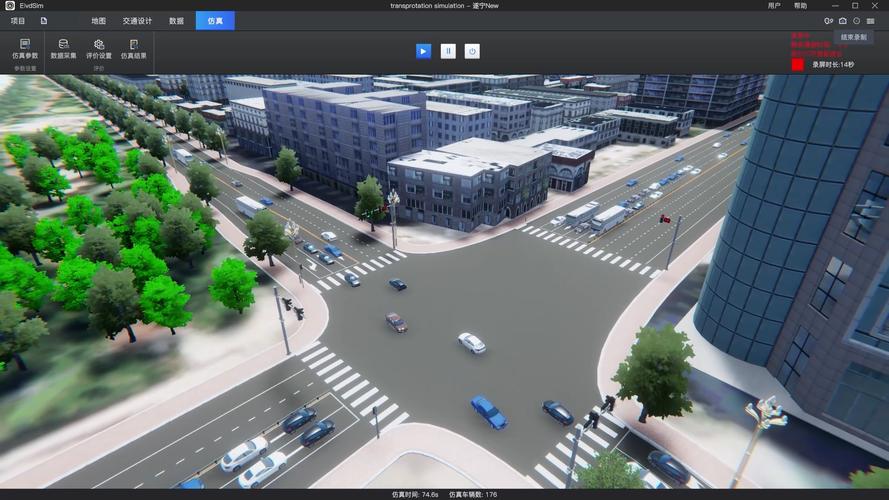The image size is (889, 500).
Task: Open the 项目 project menu
Action: click(18, 21)
